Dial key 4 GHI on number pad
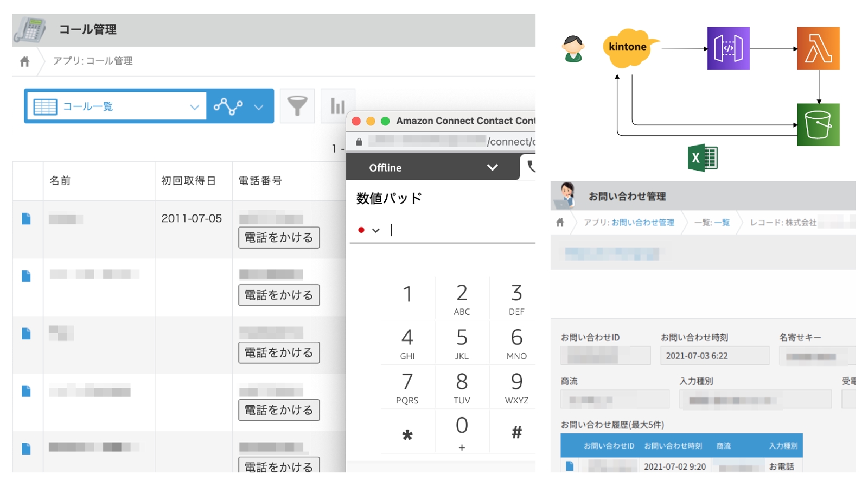The height and width of the screenshot is (486, 868). [x=407, y=342]
